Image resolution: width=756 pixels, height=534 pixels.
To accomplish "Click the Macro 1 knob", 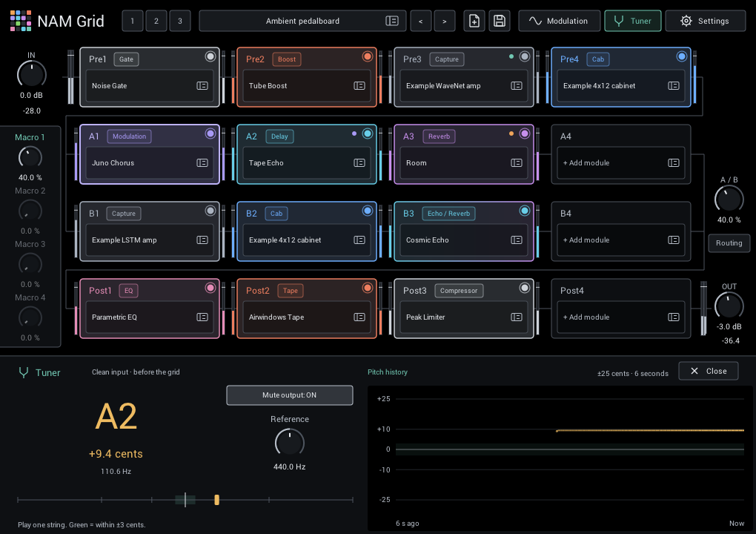I will (30, 158).
